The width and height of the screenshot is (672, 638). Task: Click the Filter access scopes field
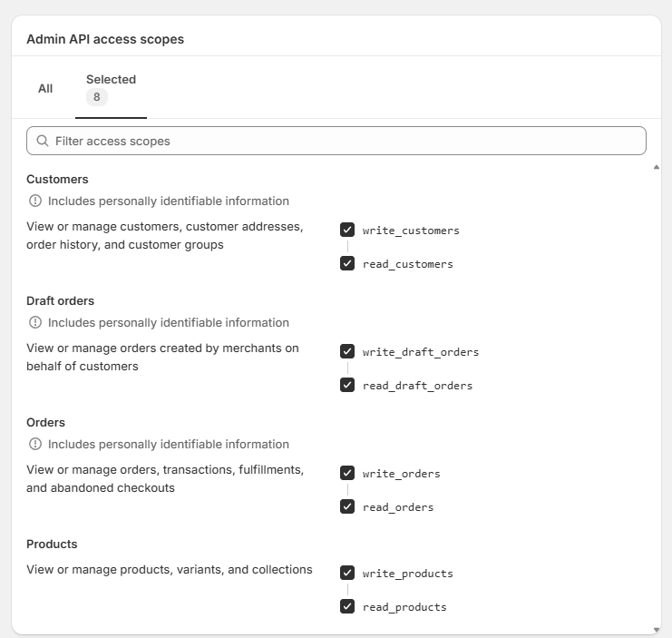[x=345, y=141]
